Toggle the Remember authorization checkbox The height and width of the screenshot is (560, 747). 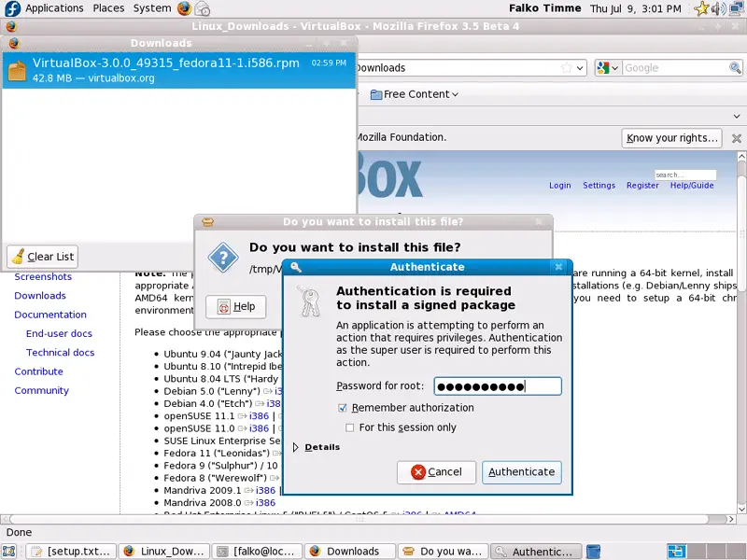click(x=342, y=408)
